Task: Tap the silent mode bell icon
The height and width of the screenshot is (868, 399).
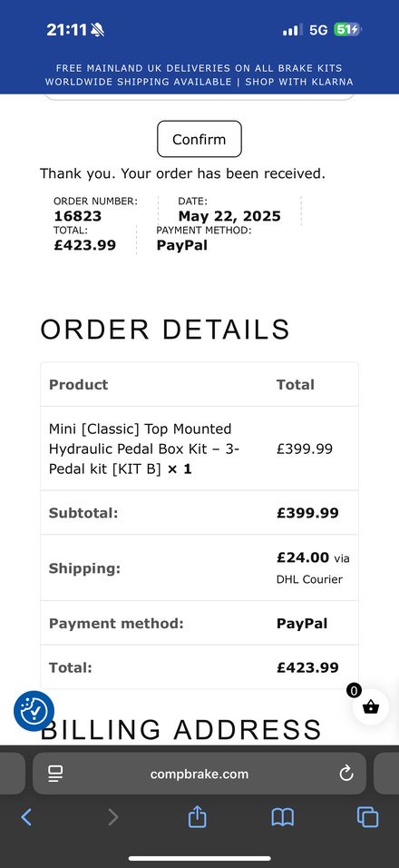Action: pyautogui.click(x=97, y=30)
